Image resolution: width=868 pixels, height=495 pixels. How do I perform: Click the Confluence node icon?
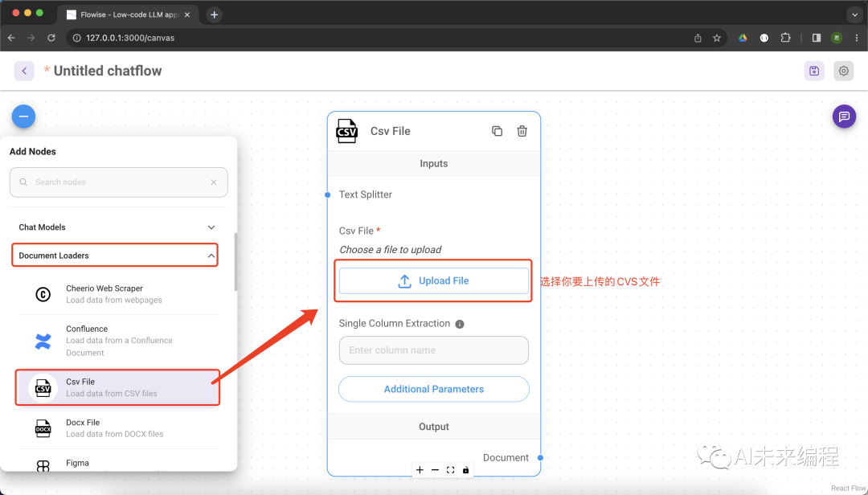pos(43,341)
